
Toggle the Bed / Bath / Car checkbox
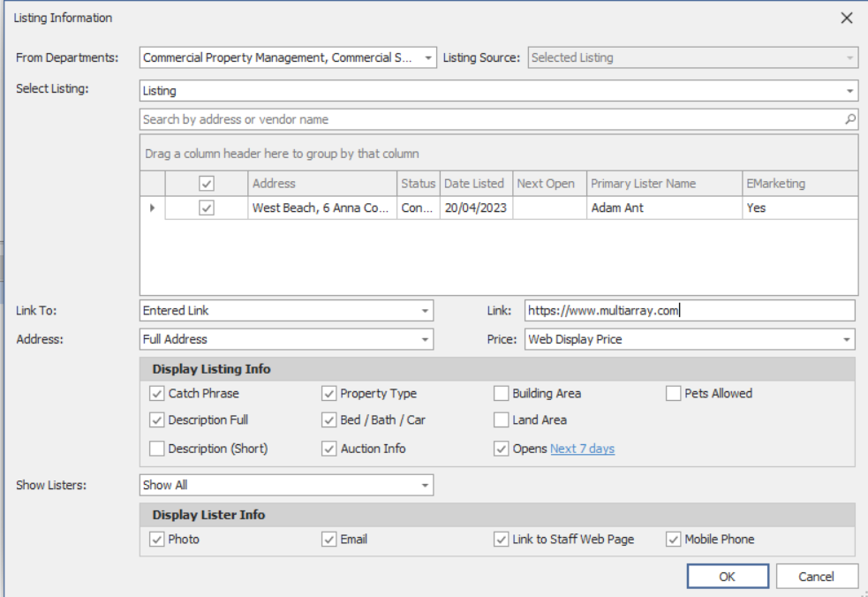pyautogui.click(x=328, y=419)
